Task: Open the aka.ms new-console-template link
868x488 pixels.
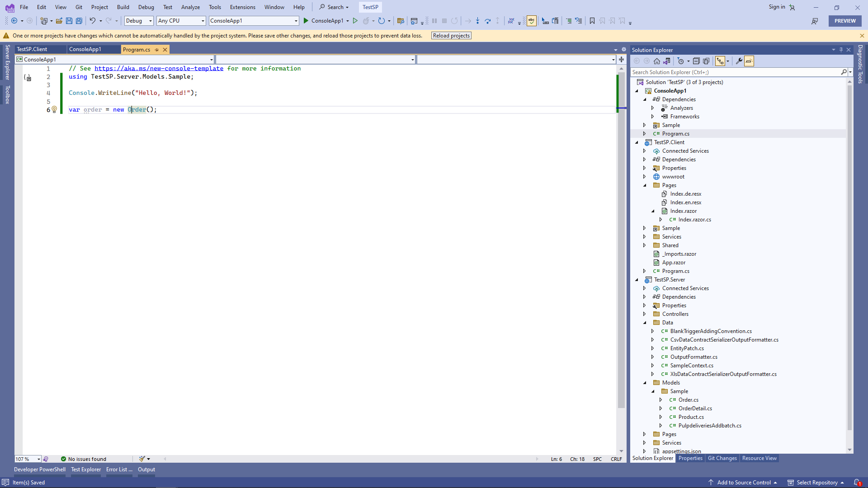Action: tap(159, 68)
